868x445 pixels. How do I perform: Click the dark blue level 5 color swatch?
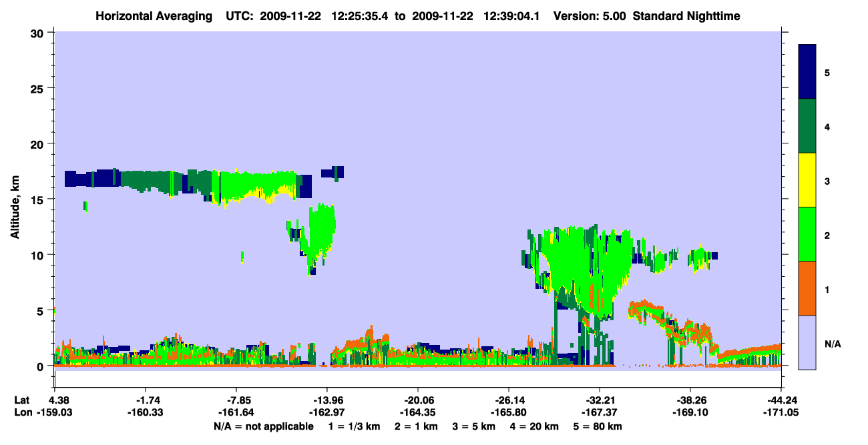(807, 71)
